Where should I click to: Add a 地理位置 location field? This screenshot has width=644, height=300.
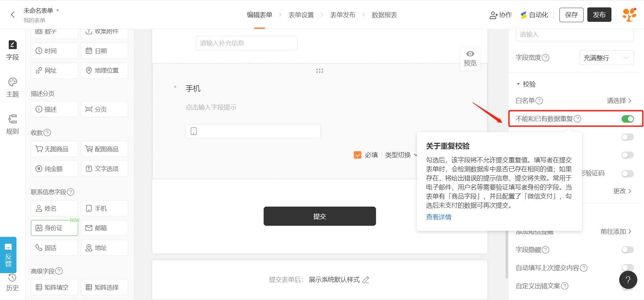(x=104, y=71)
